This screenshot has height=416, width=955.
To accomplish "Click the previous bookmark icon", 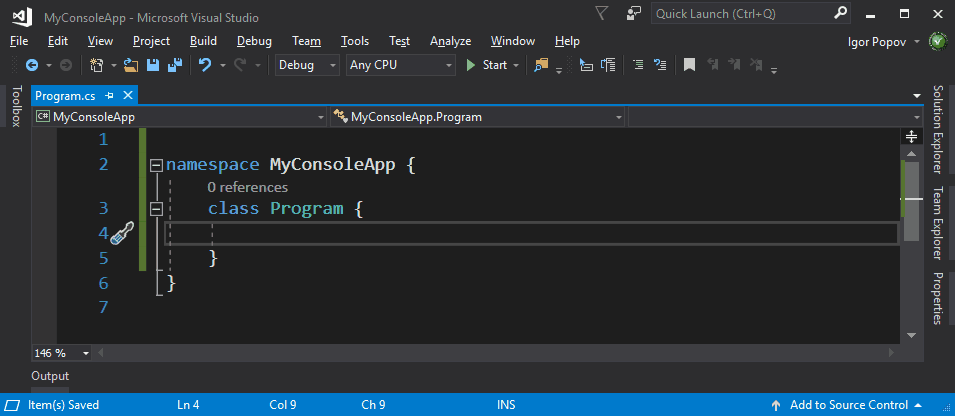I will [711, 65].
